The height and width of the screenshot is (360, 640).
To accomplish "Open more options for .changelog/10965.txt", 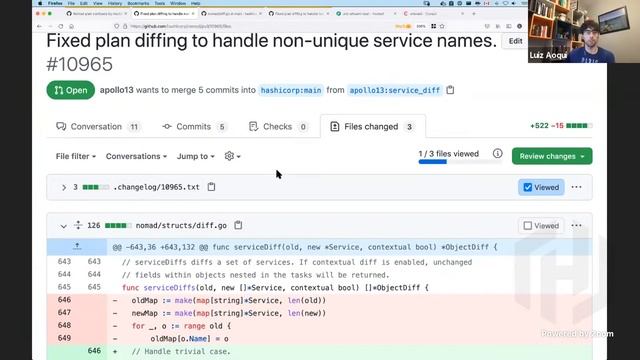I will tap(576, 187).
